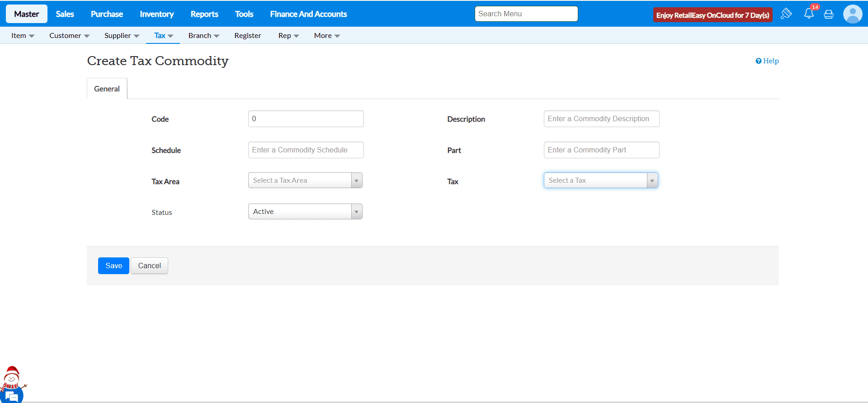The image size is (868, 403).
Task: Expand the Item submenu
Action: (x=23, y=35)
